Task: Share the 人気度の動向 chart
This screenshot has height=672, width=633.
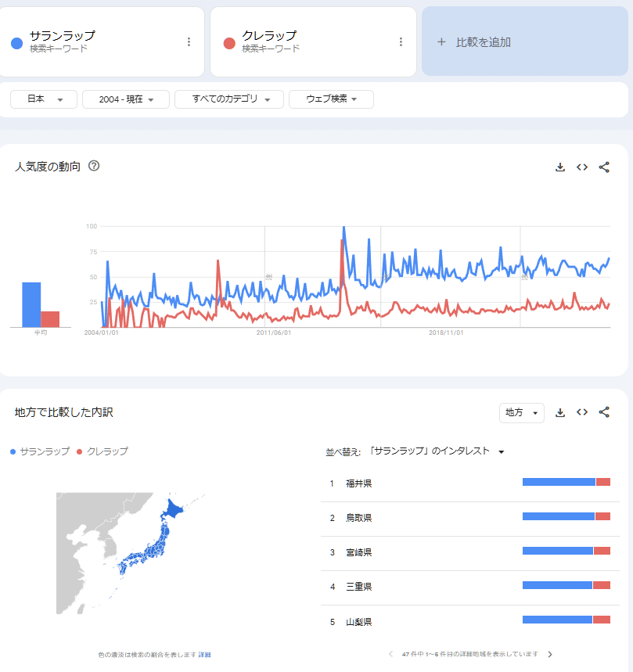Action: coord(604,167)
